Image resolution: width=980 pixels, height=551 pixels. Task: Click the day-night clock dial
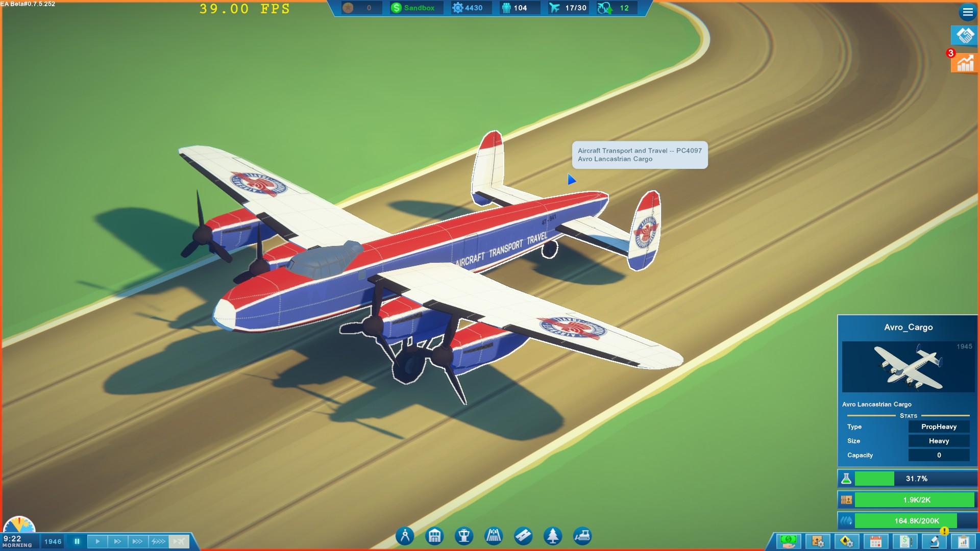[x=19, y=525]
